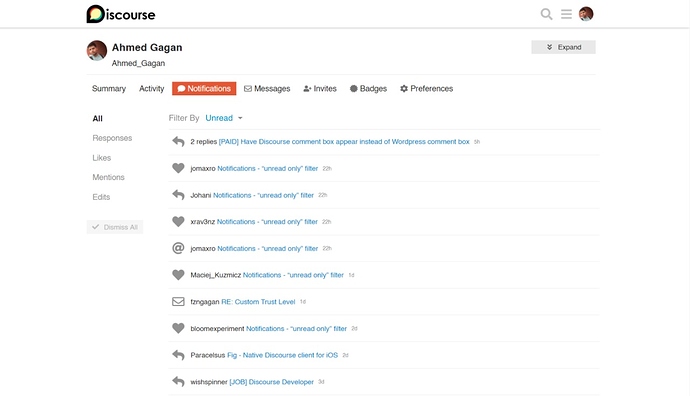Viewport: 690px width, 396px height.
Task: Click the reply icon on Johani row
Action: pyautogui.click(x=178, y=195)
